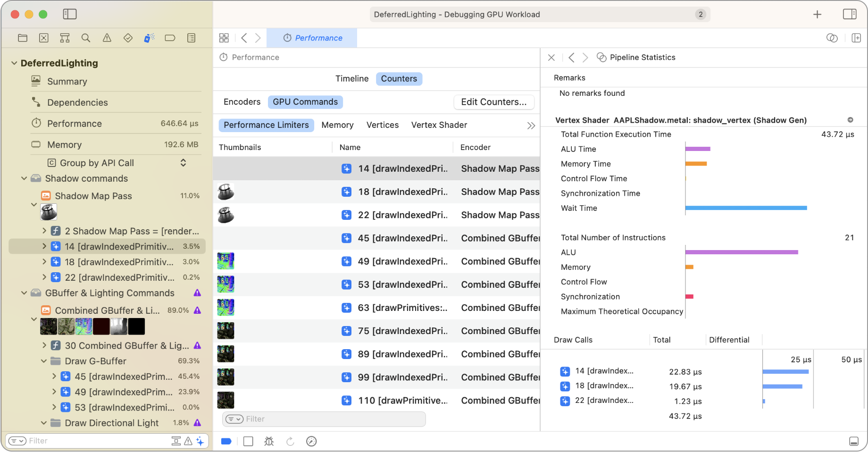Open the find navigator with magnifying glass
Viewport: 868px width, 452px height.
86,38
